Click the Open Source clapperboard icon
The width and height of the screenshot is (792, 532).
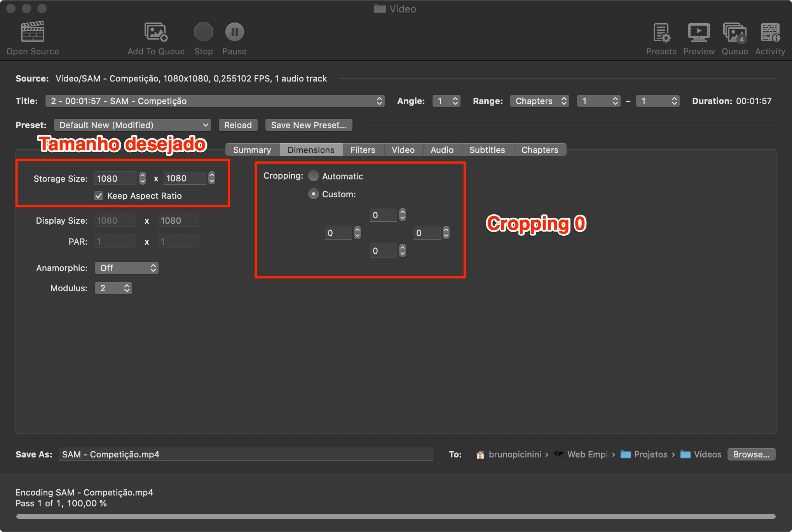pyautogui.click(x=33, y=32)
